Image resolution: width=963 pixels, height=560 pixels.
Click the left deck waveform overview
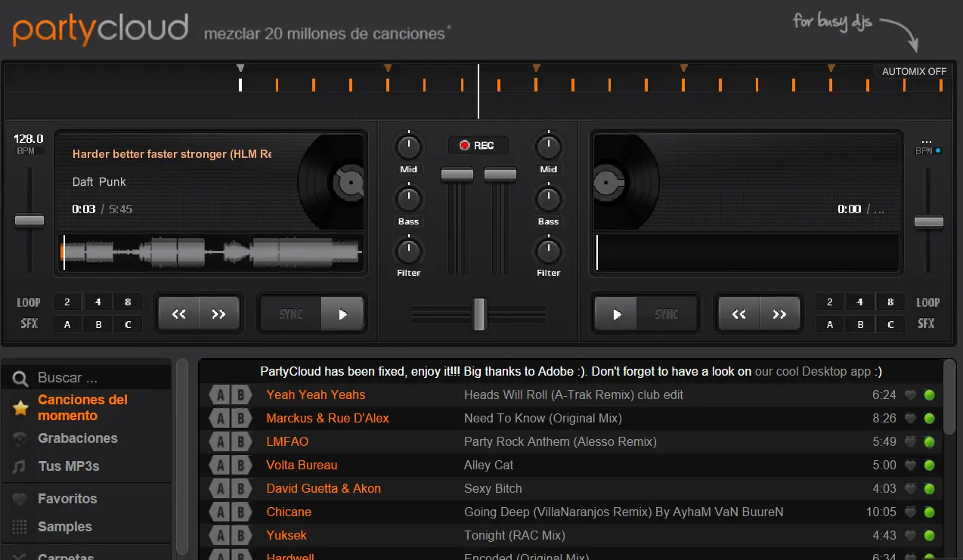tap(211, 252)
